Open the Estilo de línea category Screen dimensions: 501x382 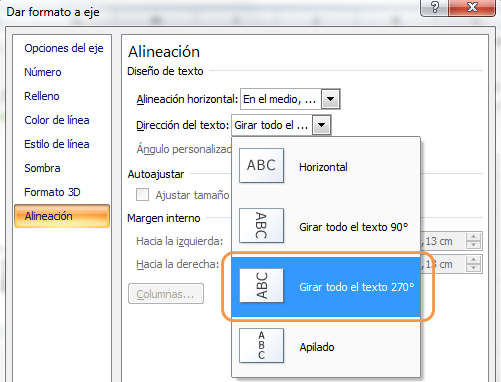pyautogui.click(x=57, y=144)
